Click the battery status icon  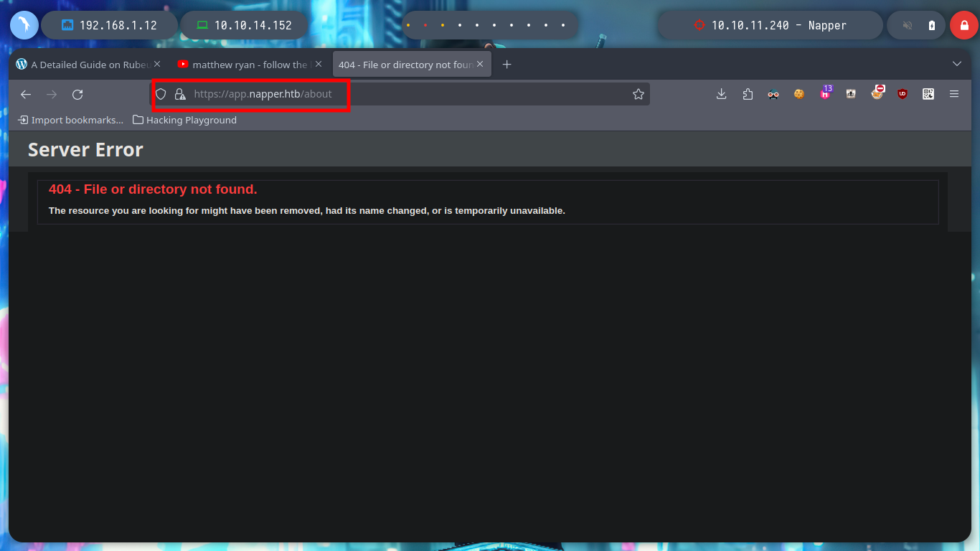[932, 25]
